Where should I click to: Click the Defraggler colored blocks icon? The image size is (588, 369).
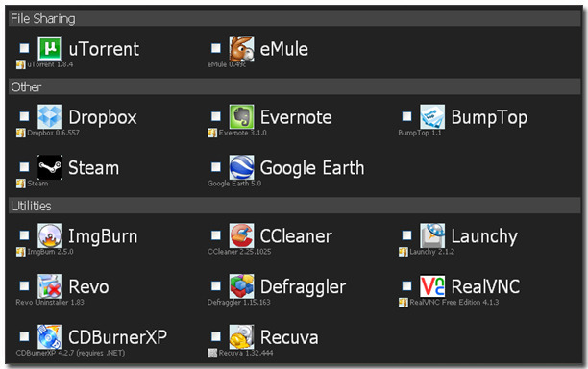click(x=241, y=286)
